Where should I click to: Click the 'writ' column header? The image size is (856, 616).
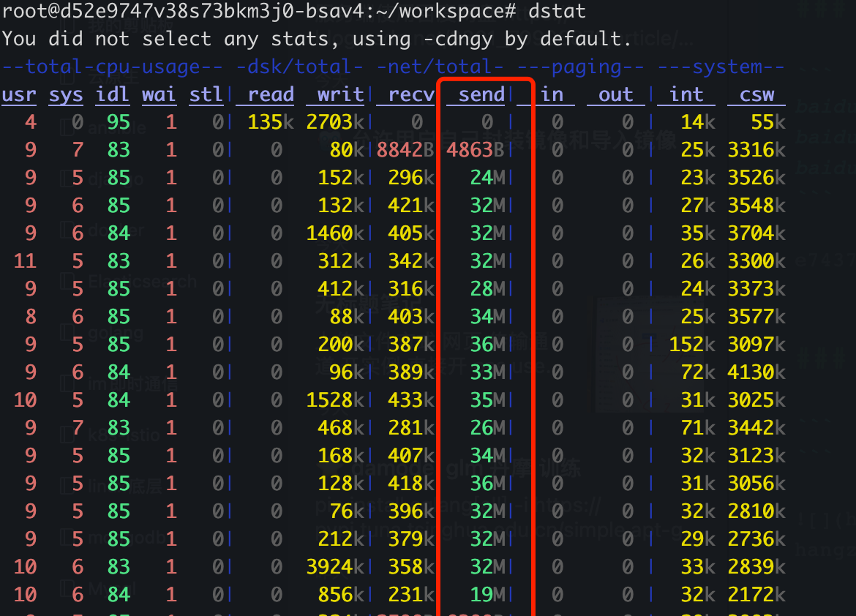[x=340, y=94]
